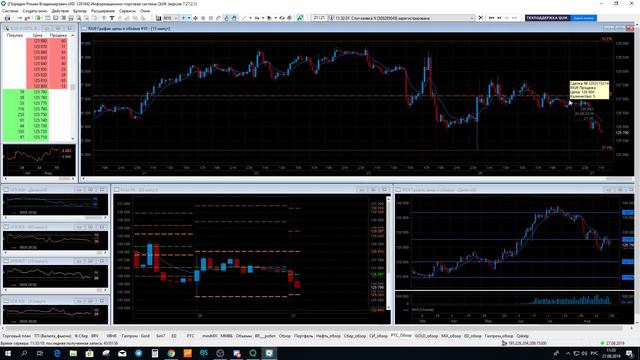Switch to the Объемы tab
Screen dimensions: 640x360
(x=244, y=336)
